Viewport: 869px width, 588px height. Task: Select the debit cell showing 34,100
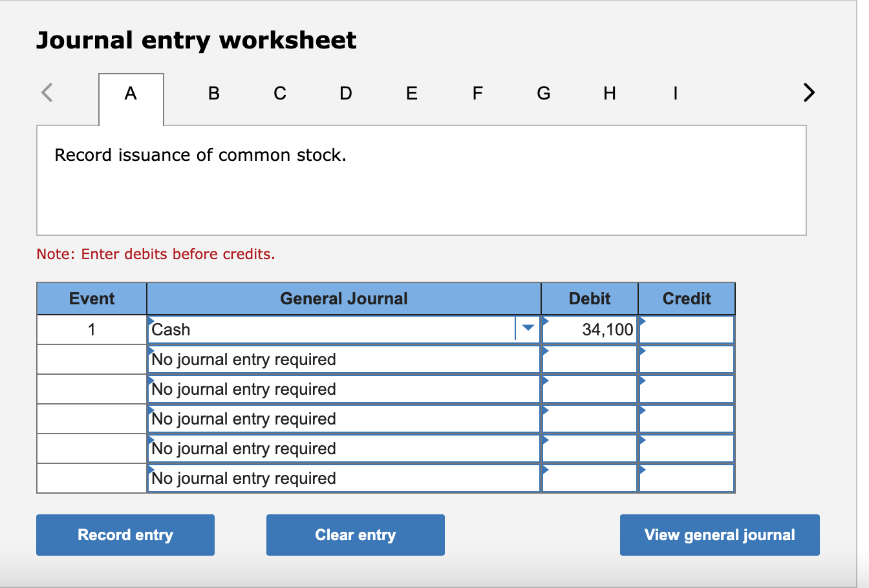590,330
